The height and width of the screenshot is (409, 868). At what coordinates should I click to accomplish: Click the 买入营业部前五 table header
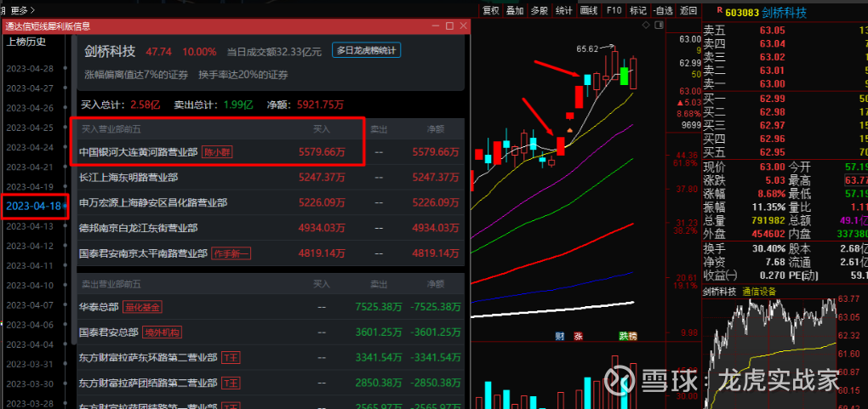click(111, 129)
